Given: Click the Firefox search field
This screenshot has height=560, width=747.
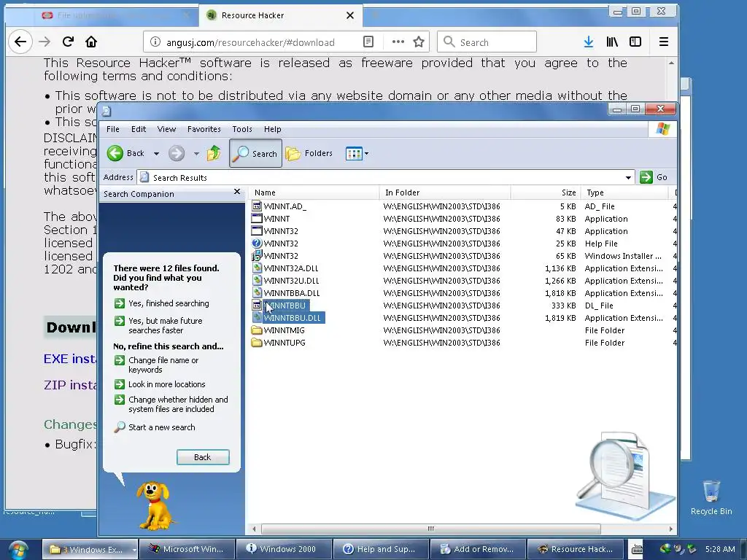Looking at the screenshot, I should (487, 42).
